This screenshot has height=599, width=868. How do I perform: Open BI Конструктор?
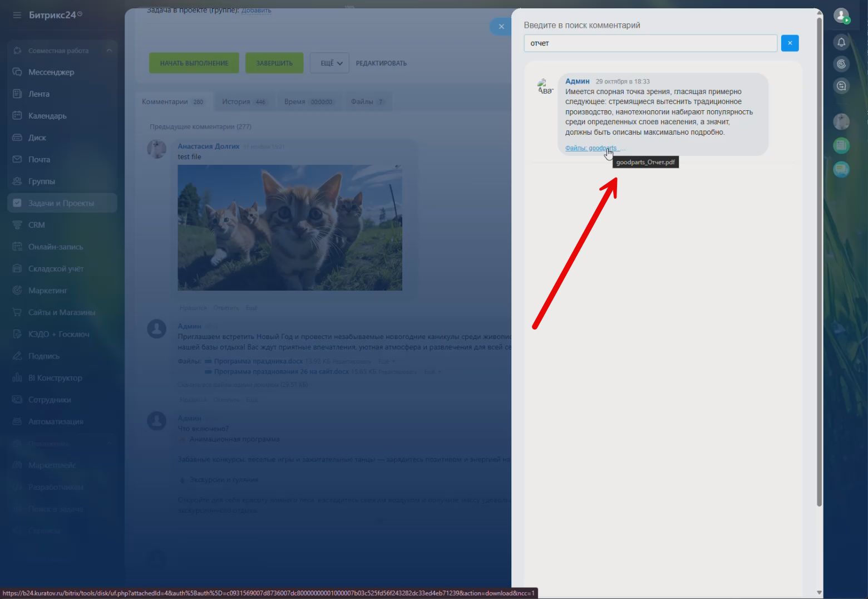(x=55, y=378)
